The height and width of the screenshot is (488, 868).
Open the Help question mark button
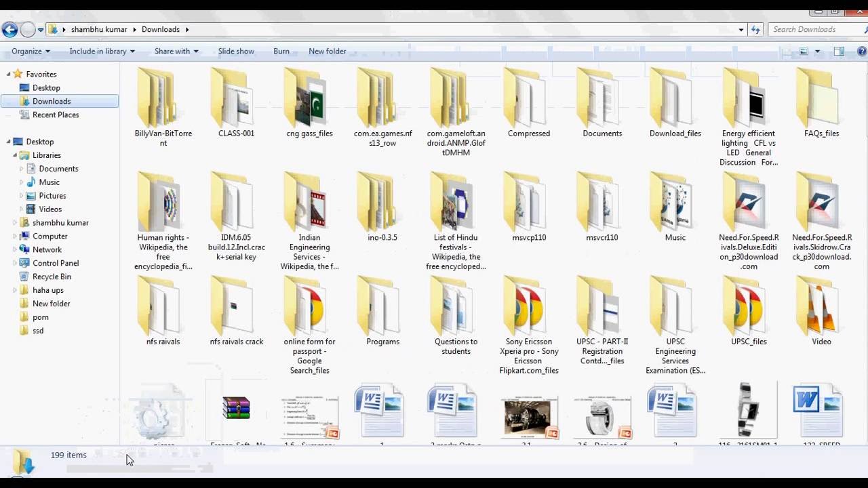tap(862, 51)
